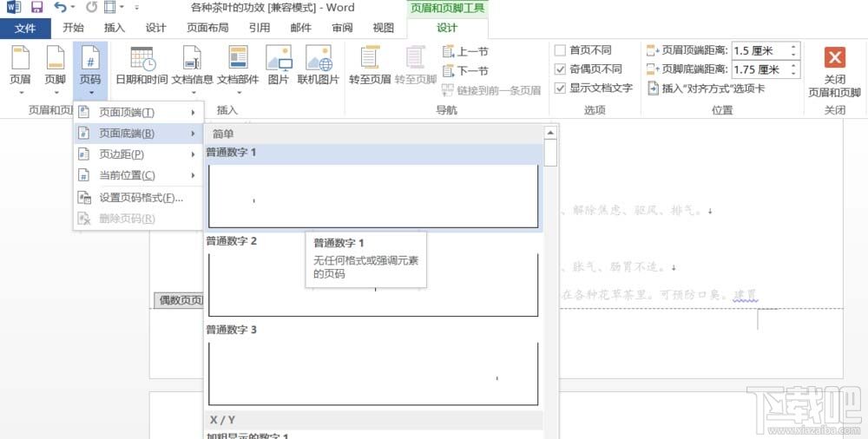Insert 联机图片 online picture
868x439 pixels.
pyautogui.click(x=319, y=67)
